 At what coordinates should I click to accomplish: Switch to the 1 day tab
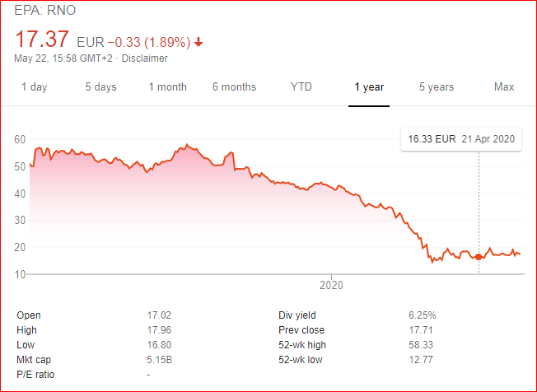coord(34,87)
